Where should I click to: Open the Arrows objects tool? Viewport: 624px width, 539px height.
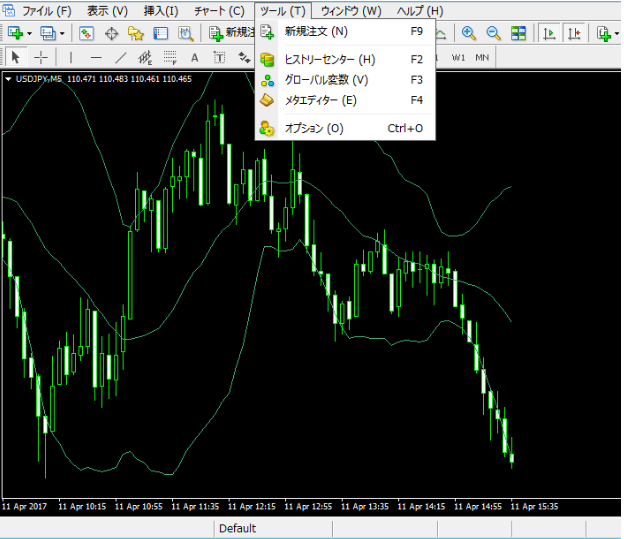[x=244, y=58]
